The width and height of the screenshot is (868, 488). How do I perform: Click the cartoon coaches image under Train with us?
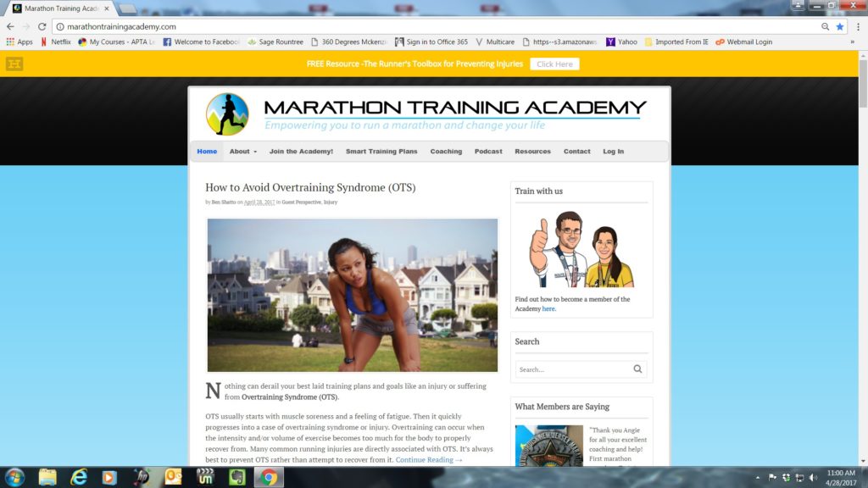point(581,248)
